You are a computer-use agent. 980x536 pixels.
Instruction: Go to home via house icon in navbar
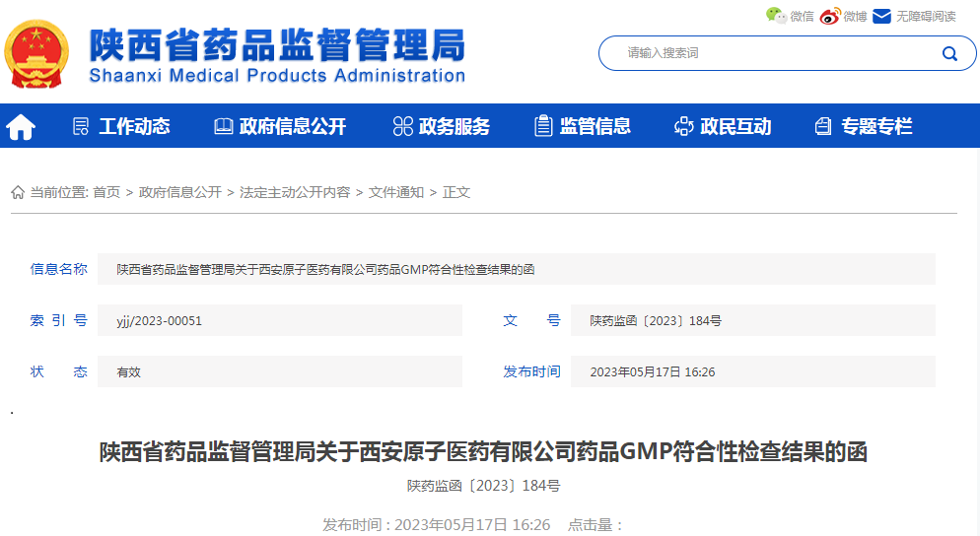coord(21,127)
